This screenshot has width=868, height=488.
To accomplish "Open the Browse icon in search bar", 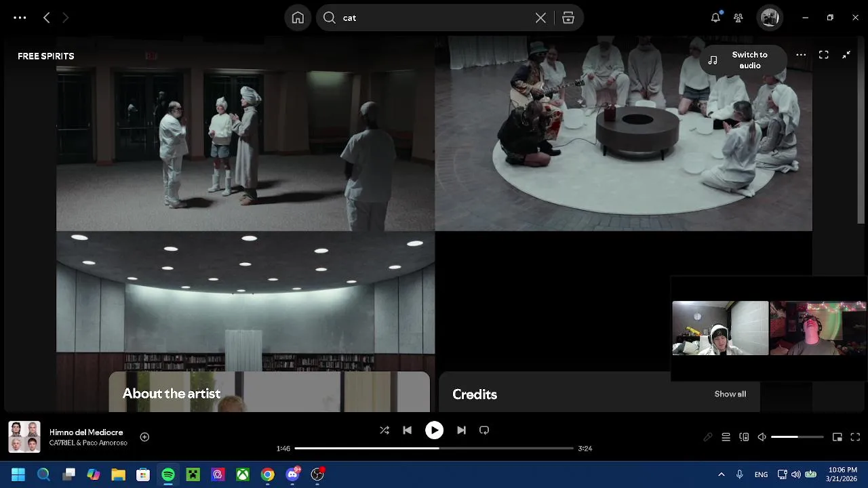I will (568, 18).
